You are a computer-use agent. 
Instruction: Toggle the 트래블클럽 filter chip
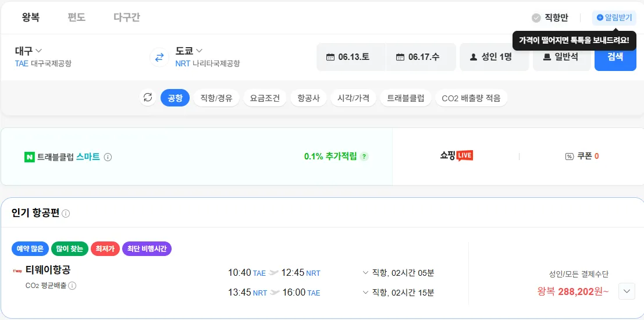tap(405, 98)
